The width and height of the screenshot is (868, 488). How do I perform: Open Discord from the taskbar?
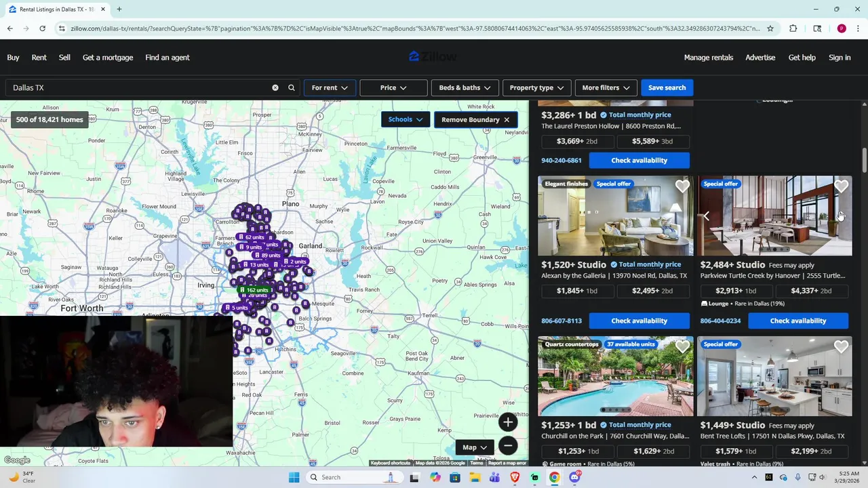574,477
